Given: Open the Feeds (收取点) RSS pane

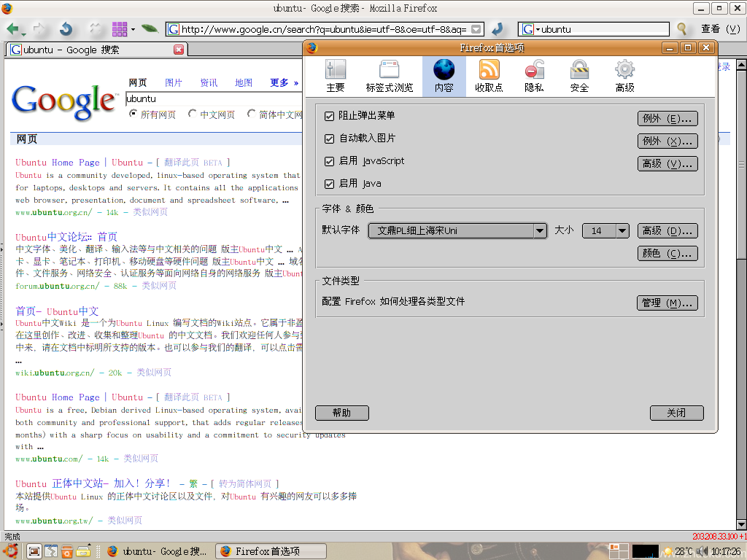Looking at the screenshot, I should coord(489,76).
